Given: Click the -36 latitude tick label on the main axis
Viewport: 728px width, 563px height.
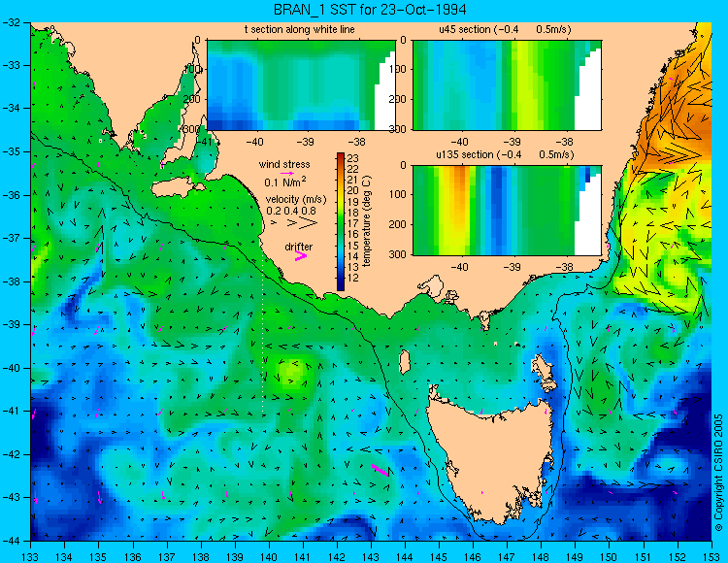Looking at the screenshot, I should coord(13,195).
